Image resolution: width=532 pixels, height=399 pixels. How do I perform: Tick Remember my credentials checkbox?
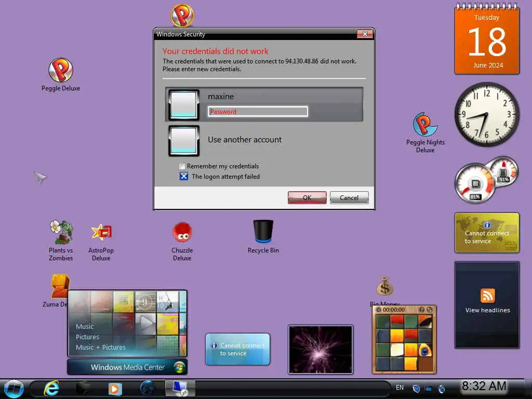tap(182, 166)
